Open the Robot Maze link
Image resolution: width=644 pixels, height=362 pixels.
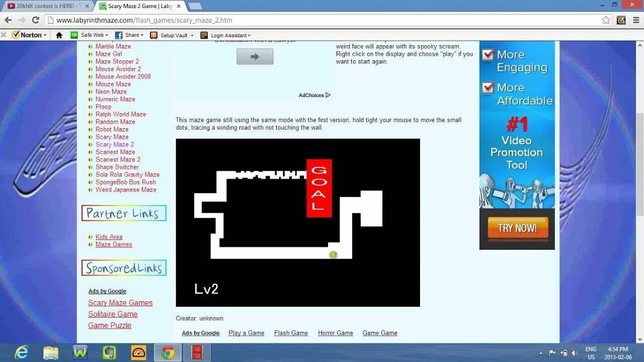(112, 129)
